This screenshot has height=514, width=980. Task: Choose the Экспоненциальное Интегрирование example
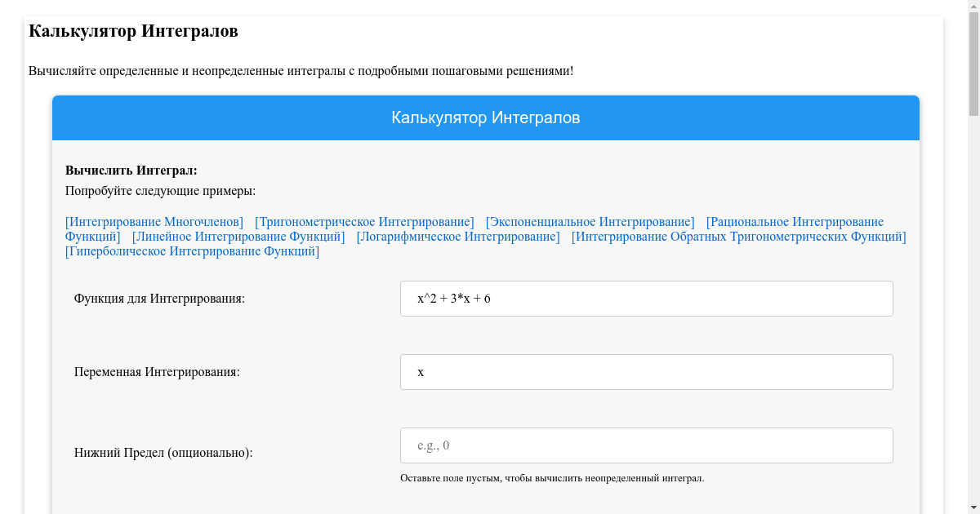(590, 222)
